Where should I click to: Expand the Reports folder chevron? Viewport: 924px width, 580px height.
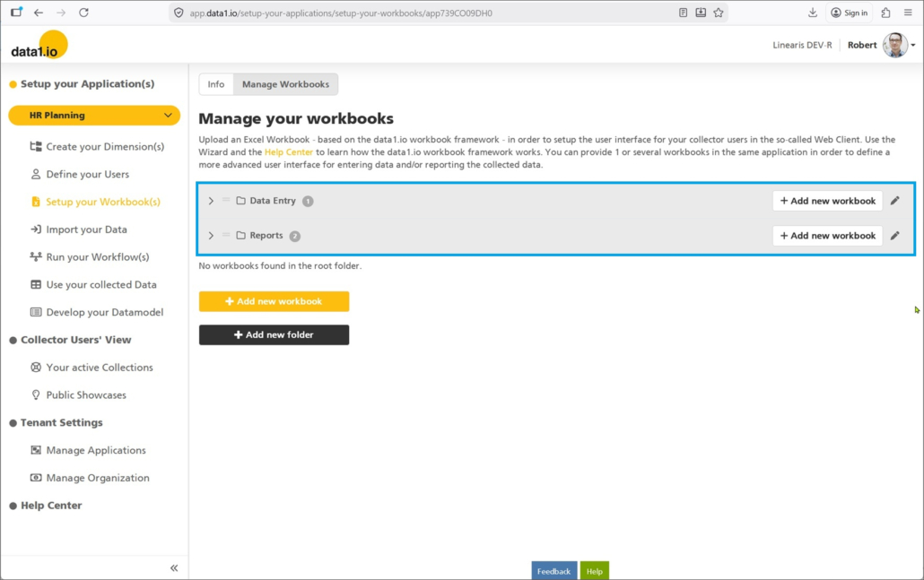point(211,236)
